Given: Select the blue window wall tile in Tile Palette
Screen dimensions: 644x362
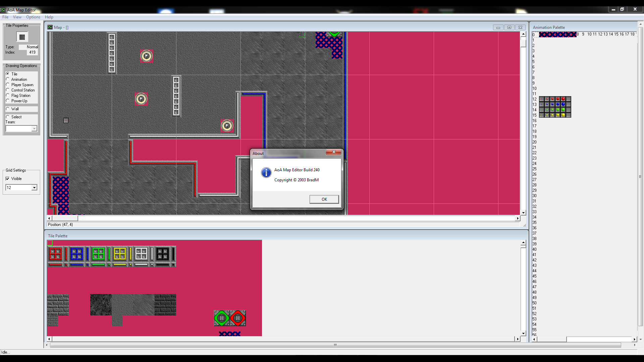Looking at the screenshot, I should click(x=77, y=254).
